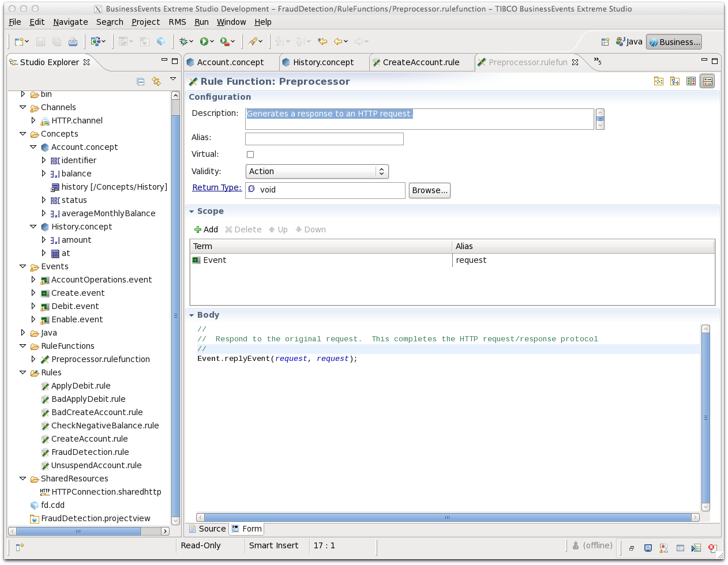Switch to the CreateAccount.rule tab
This screenshot has height=565, width=728.
click(421, 62)
